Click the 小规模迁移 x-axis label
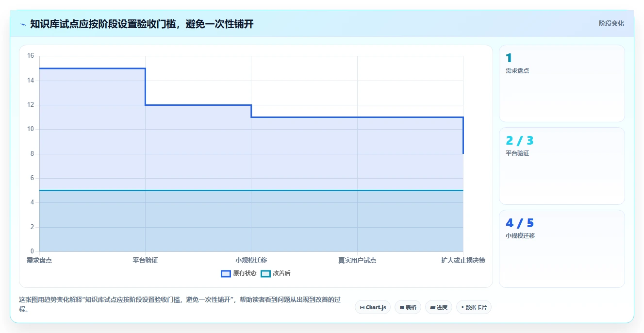The image size is (644, 333). (251, 260)
